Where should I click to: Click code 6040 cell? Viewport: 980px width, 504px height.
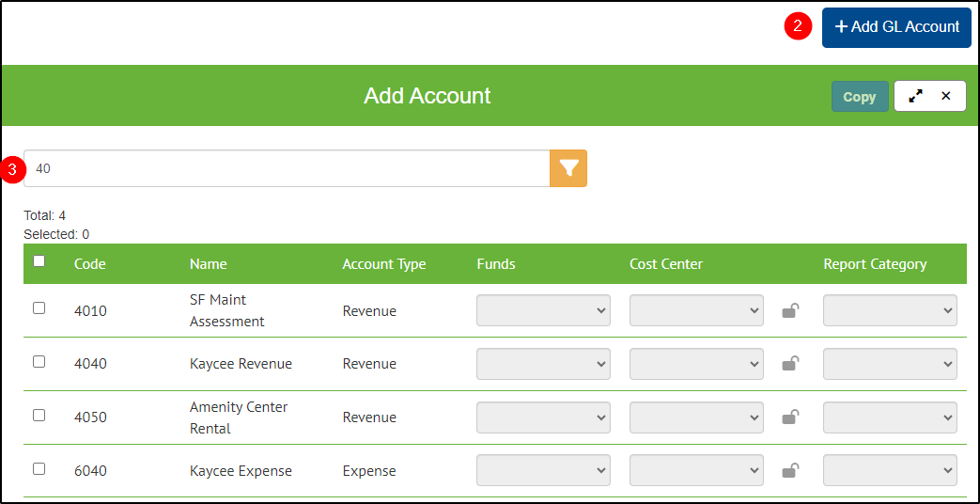90,471
